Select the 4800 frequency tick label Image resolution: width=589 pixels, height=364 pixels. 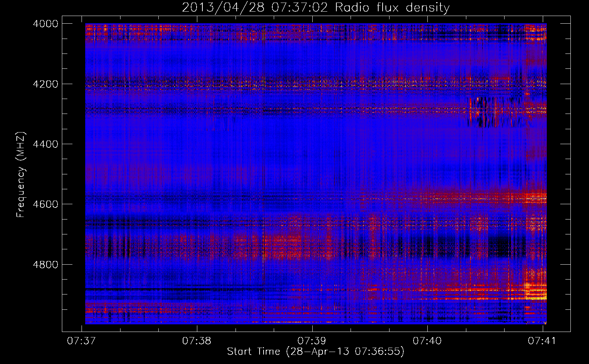(46, 265)
